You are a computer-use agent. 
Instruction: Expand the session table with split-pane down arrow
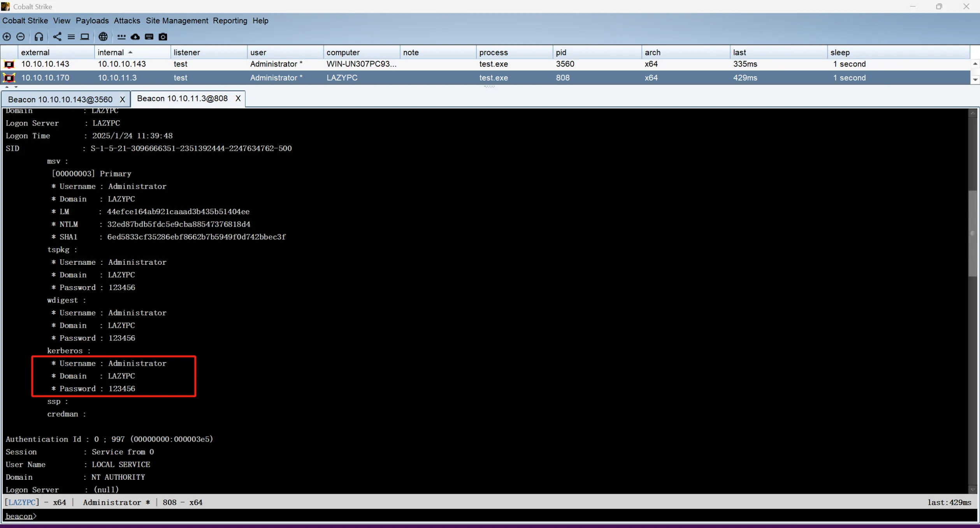16,87
